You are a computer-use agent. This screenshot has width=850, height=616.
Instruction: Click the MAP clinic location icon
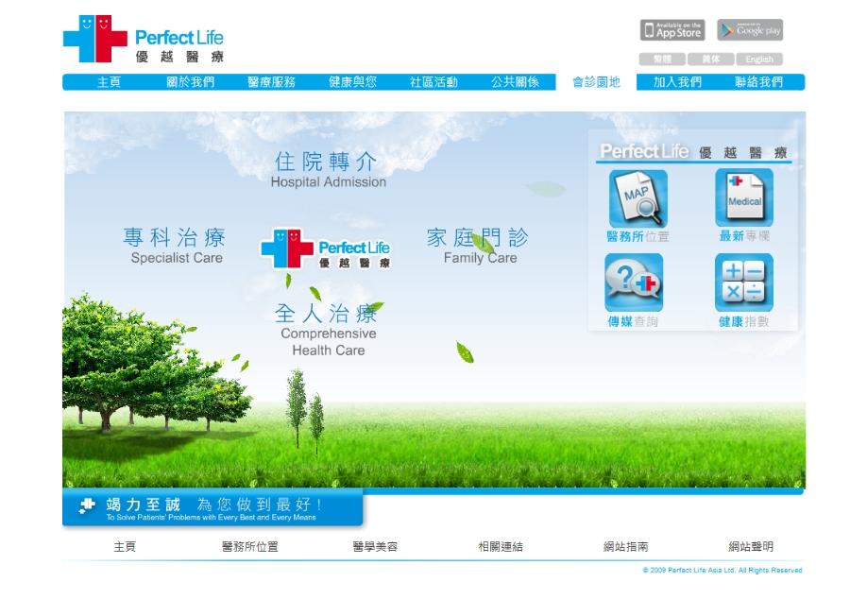[x=638, y=197]
